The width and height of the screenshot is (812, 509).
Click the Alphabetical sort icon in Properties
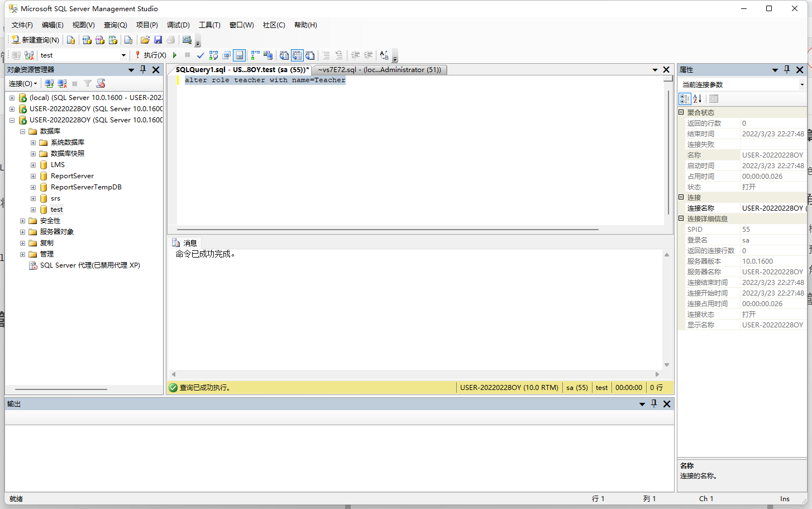[x=698, y=99]
